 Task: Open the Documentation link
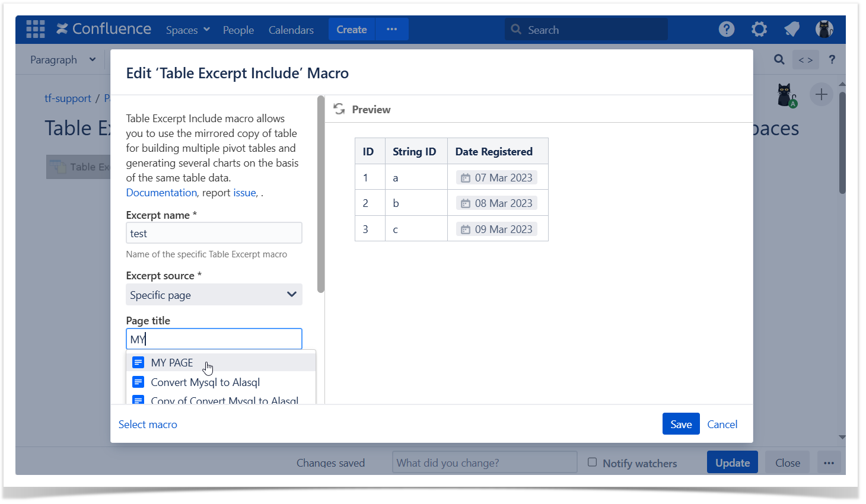click(x=161, y=193)
